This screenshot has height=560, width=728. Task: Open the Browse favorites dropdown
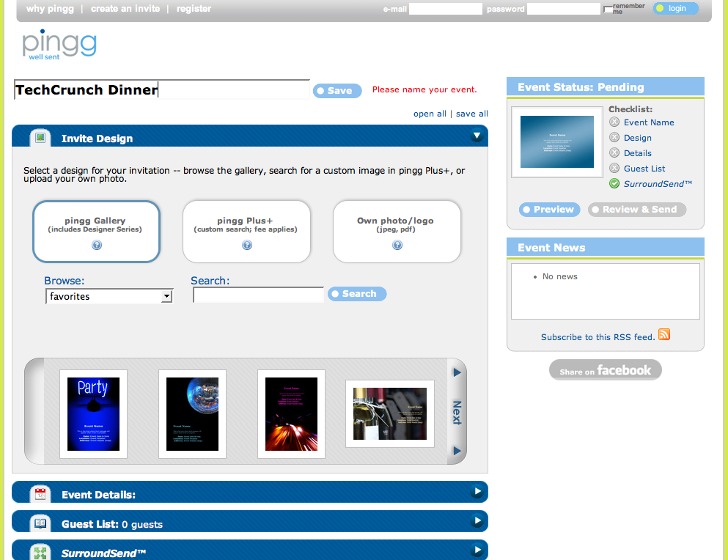click(x=109, y=296)
